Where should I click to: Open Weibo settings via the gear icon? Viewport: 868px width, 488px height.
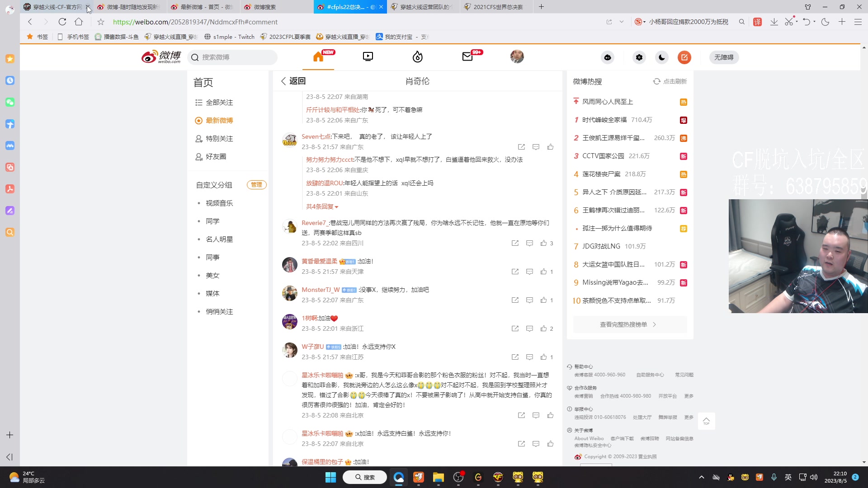pyautogui.click(x=639, y=57)
